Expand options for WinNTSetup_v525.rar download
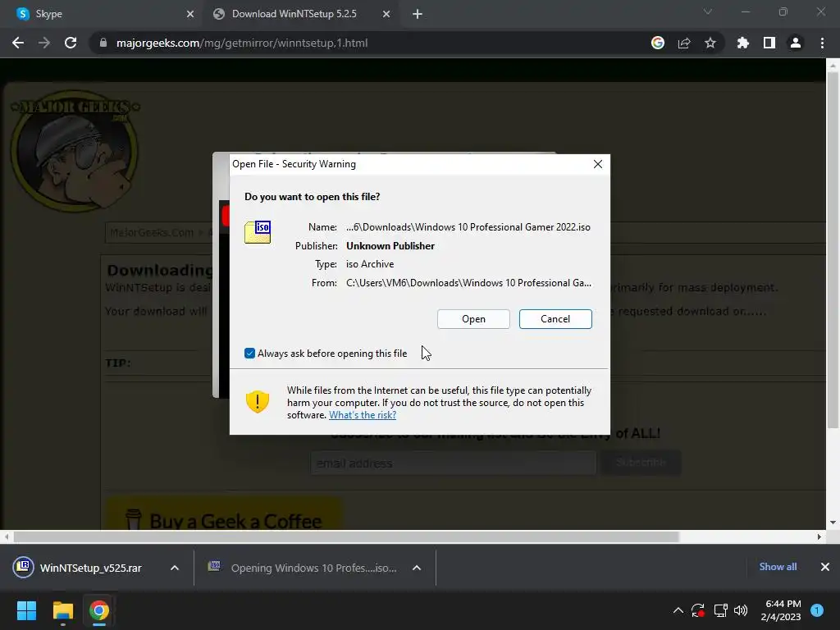 (x=175, y=568)
